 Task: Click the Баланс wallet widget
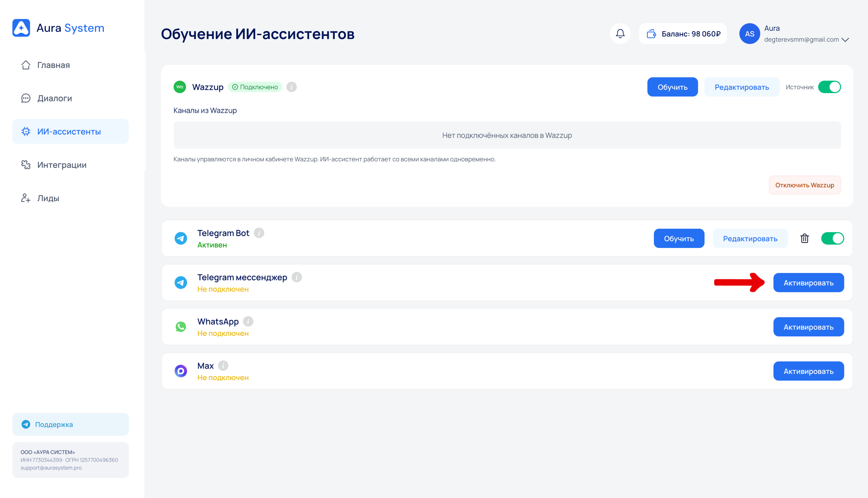pos(683,34)
